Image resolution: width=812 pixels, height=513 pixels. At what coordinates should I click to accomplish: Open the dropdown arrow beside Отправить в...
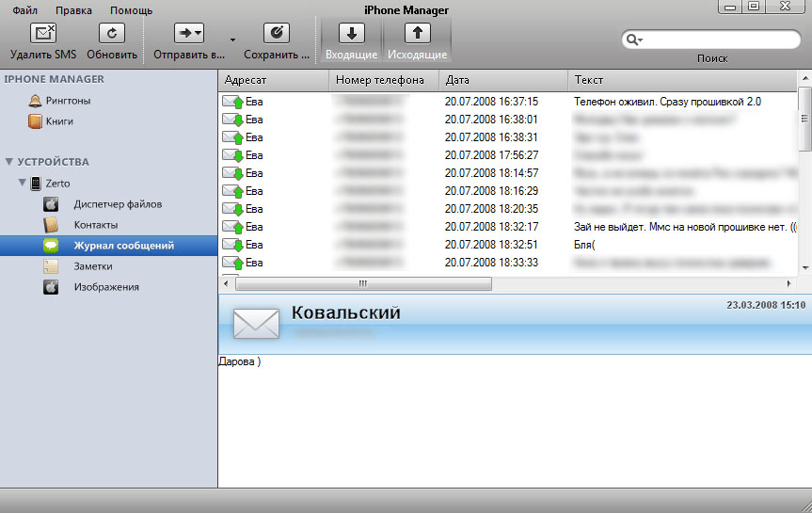[232, 40]
